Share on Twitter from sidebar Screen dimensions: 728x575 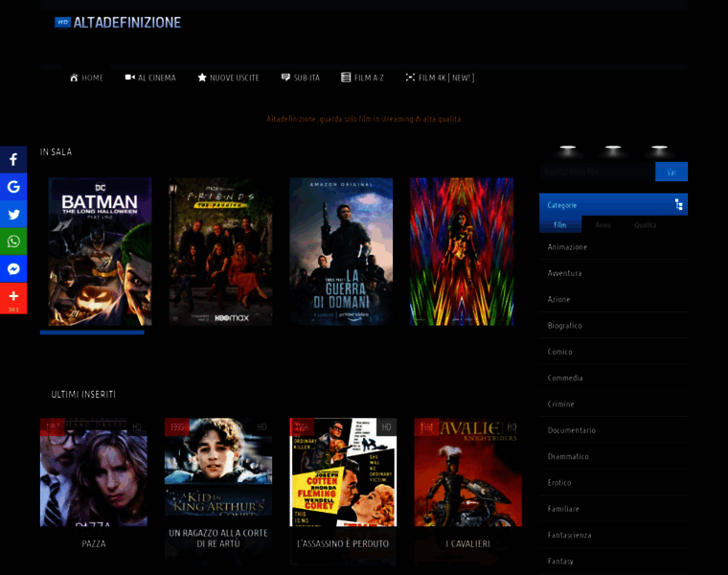pos(13,215)
